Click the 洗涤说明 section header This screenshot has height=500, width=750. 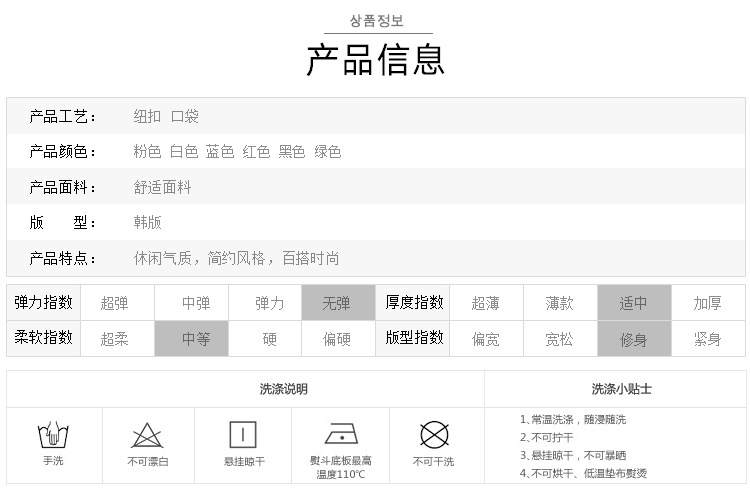(x=284, y=389)
